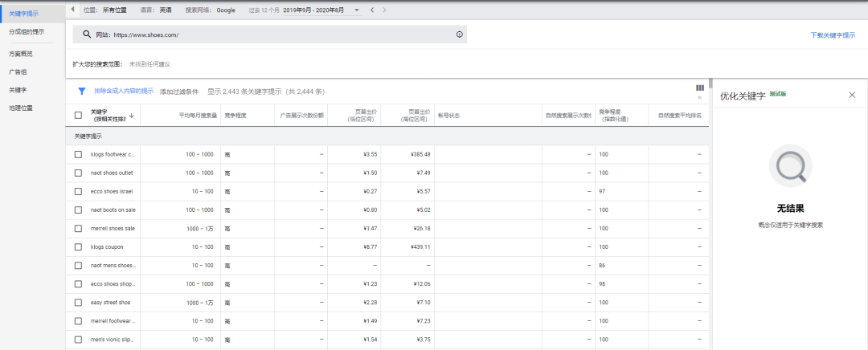Sort by 帐号状态 column header
This screenshot has height=350, width=868.
(449, 116)
